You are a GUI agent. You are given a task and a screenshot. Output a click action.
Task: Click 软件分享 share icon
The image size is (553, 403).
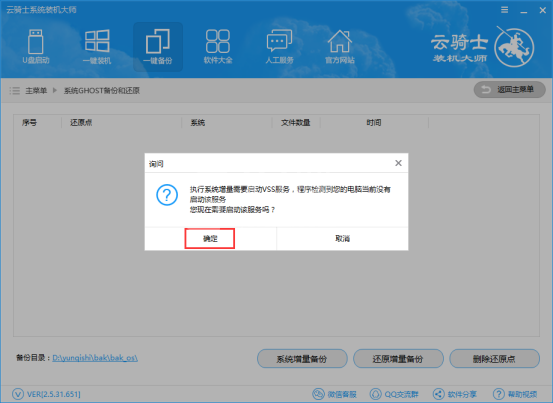(455, 394)
